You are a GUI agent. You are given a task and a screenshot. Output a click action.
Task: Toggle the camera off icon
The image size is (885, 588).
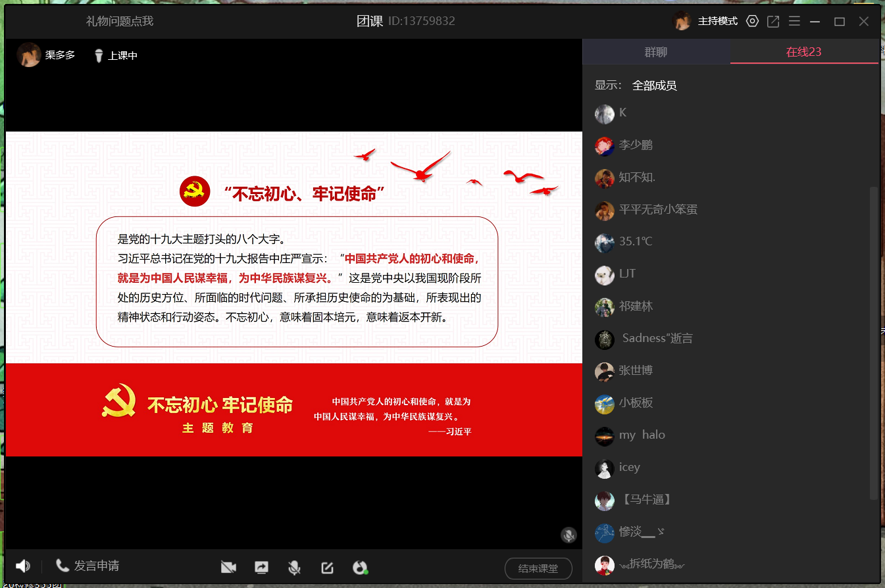pyautogui.click(x=228, y=567)
